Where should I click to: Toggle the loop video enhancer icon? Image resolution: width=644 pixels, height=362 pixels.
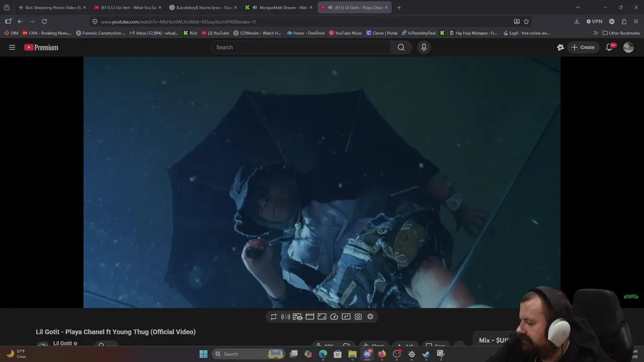coord(274,317)
